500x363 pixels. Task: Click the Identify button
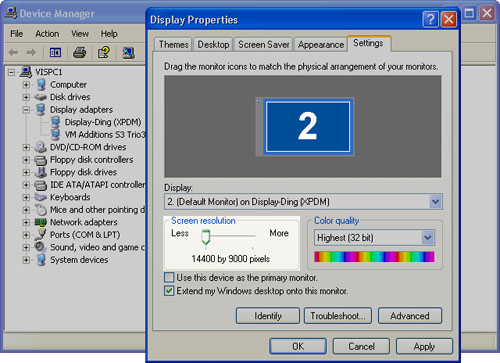pyautogui.click(x=268, y=316)
